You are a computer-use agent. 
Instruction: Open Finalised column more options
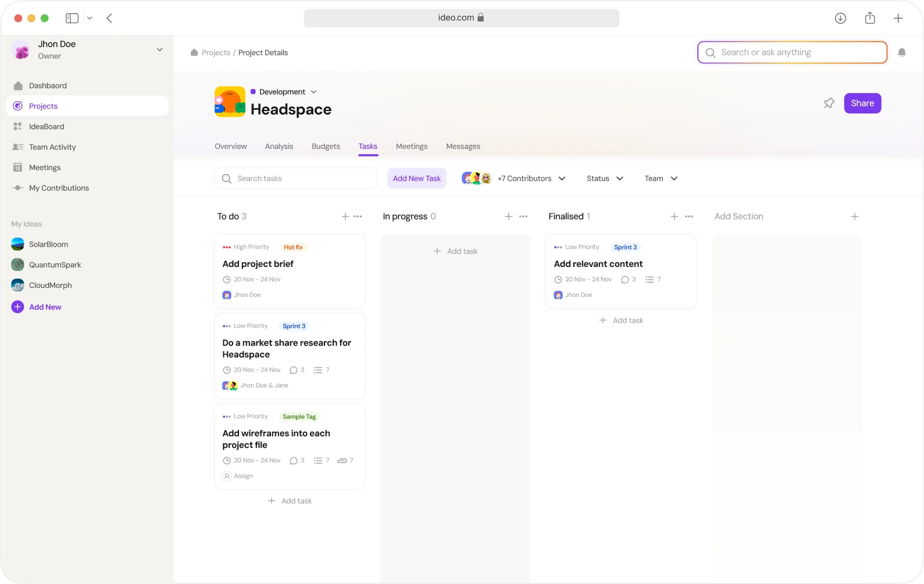(689, 216)
